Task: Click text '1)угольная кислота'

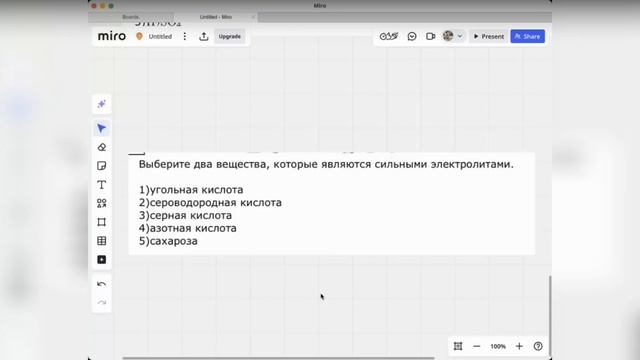Action: [191, 190]
